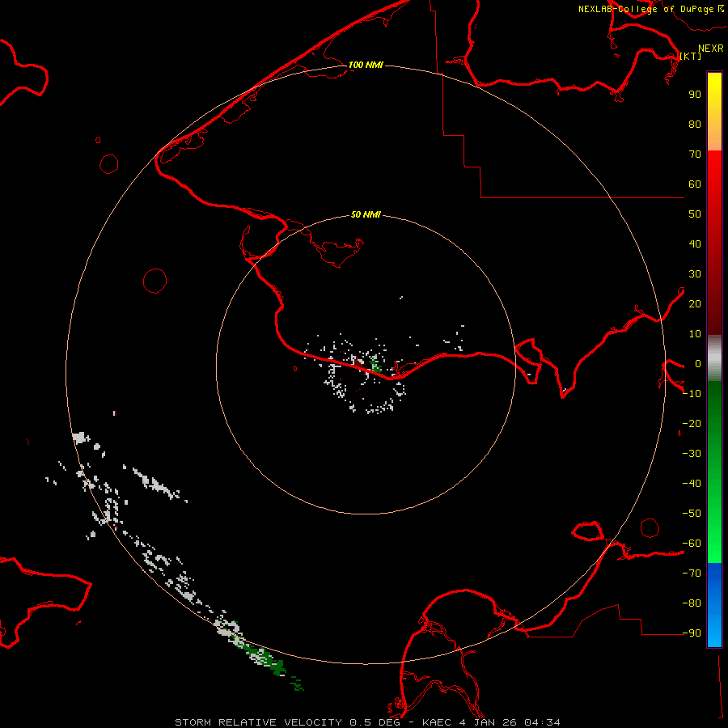728x728 pixels.
Task: Click the '50' scale value
Action: pyautogui.click(x=695, y=214)
